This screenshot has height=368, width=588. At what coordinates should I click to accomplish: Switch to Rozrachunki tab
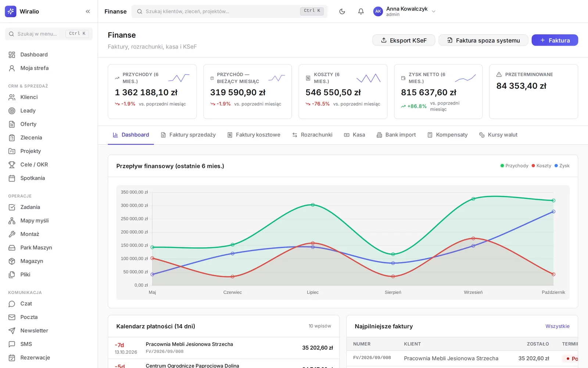(312, 135)
